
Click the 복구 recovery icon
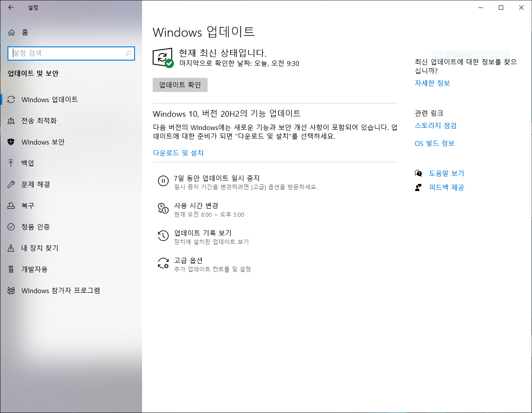(x=12, y=206)
